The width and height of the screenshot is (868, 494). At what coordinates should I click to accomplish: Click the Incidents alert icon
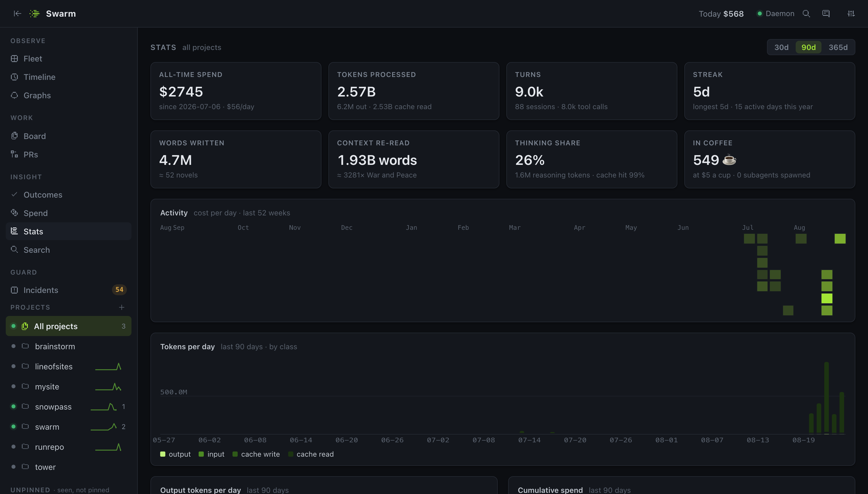coord(14,290)
